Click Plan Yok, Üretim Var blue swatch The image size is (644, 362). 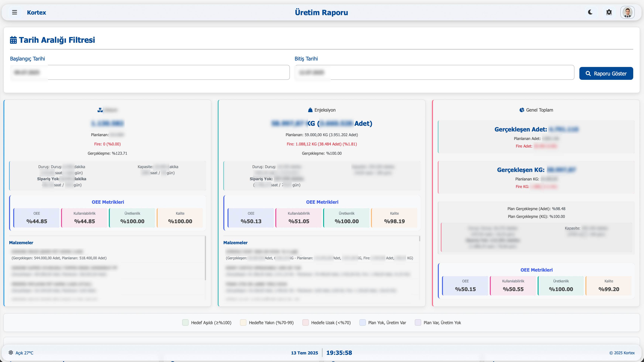click(x=362, y=322)
